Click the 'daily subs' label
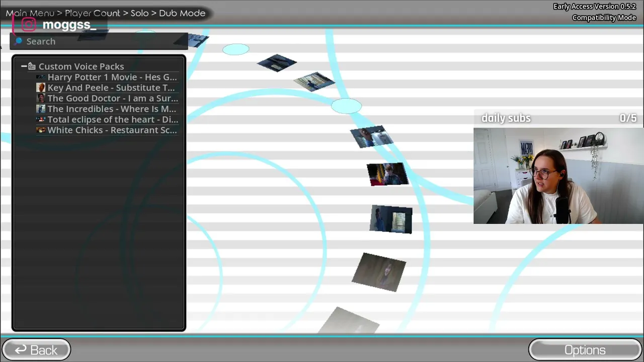 (x=506, y=118)
